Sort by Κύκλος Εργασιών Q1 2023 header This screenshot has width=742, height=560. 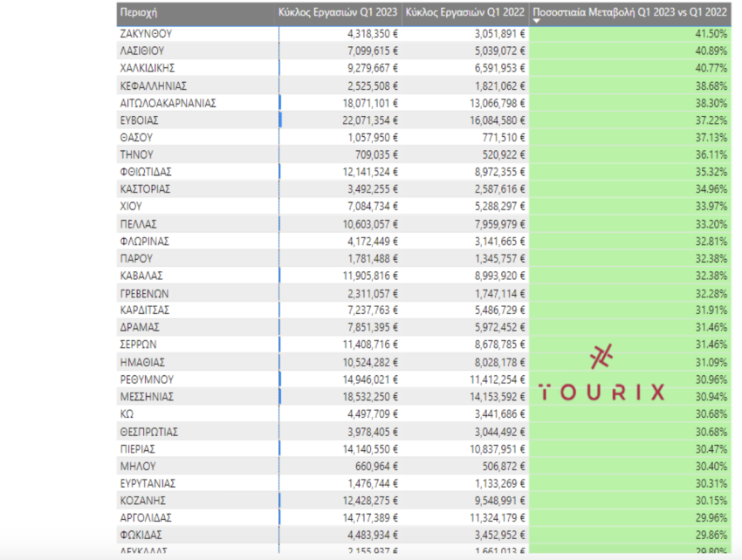338,13
